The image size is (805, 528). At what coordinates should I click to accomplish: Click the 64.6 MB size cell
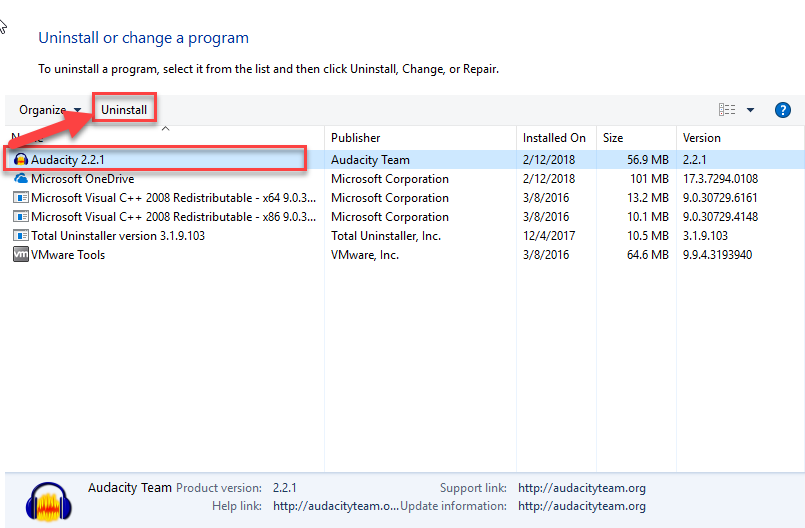tap(647, 255)
